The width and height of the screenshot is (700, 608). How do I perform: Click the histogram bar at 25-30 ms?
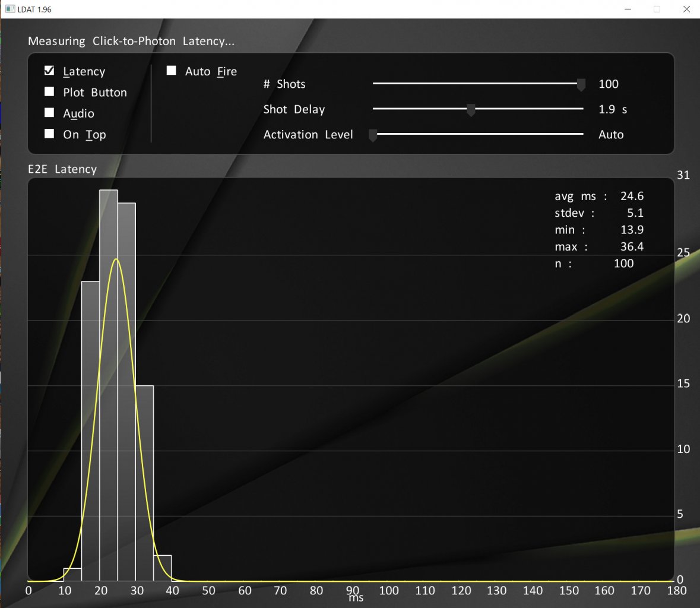[x=127, y=392]
